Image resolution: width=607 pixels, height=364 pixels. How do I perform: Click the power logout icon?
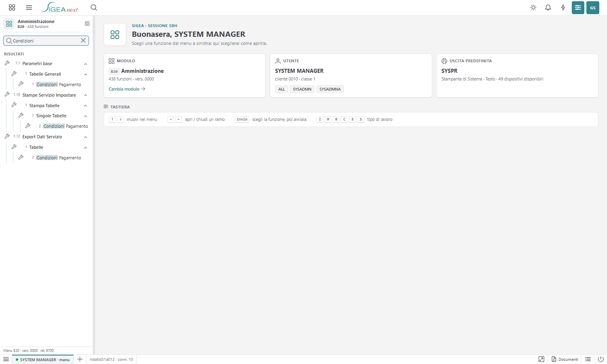[x=601, y=359]
